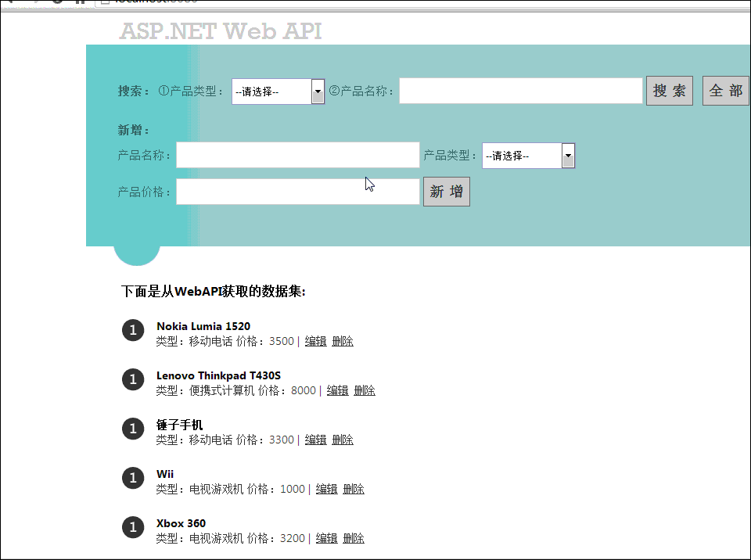Click the search 产品名称 input field
751x560 pixels.
tap(520, 91)
